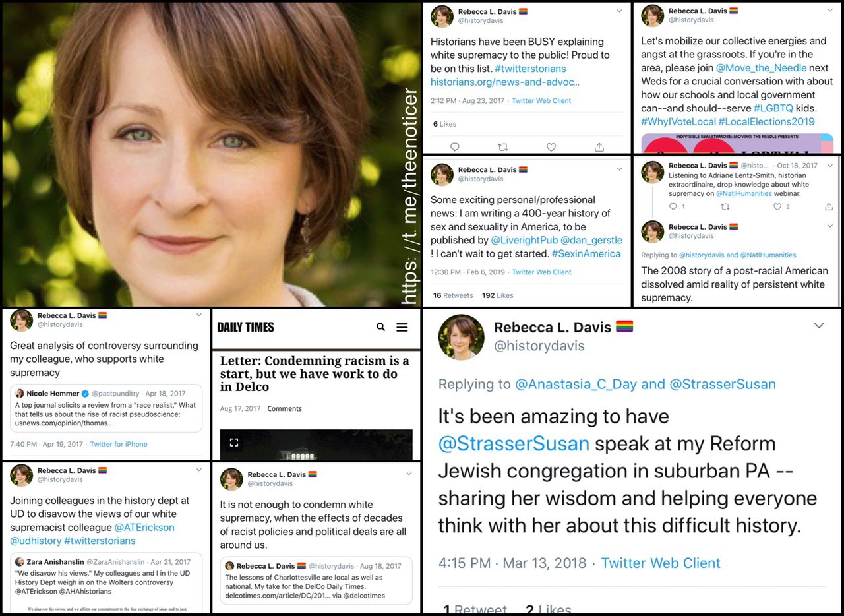Click the fullscreen icon on the Daily Times image
This screenshot has height=616, width=844.
233,443
